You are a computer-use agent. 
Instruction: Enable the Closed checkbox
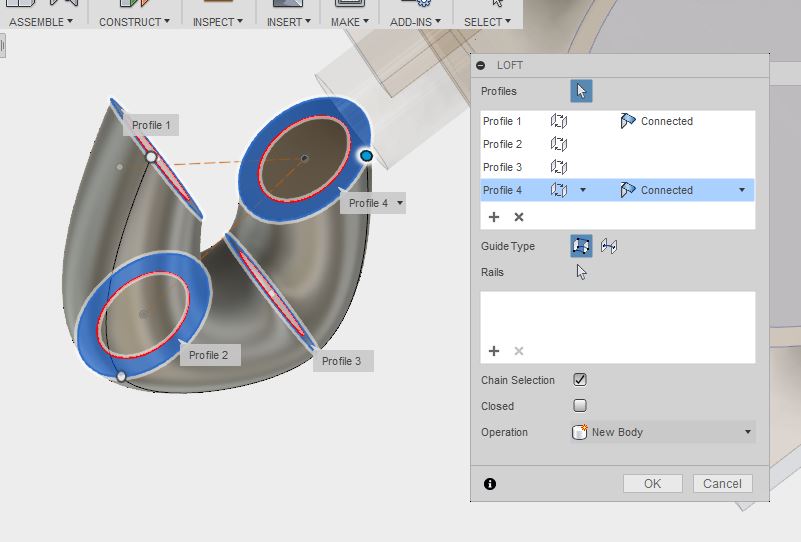coord(580,406)
